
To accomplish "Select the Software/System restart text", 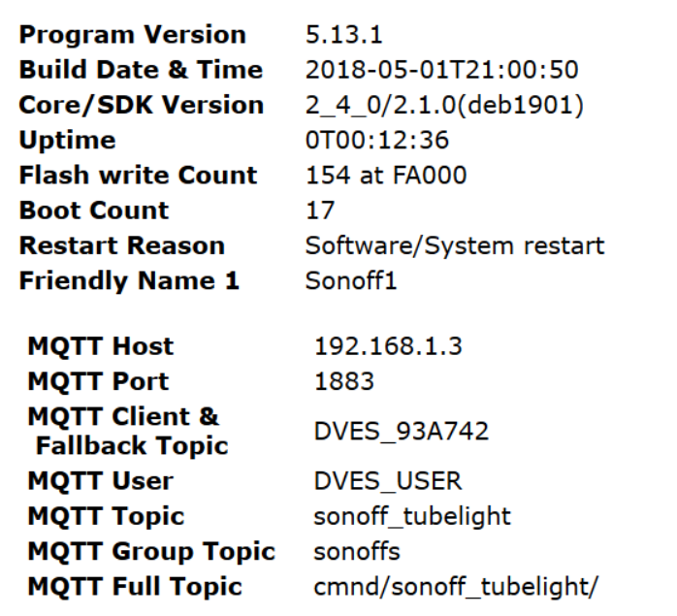I will click(454, 245).
